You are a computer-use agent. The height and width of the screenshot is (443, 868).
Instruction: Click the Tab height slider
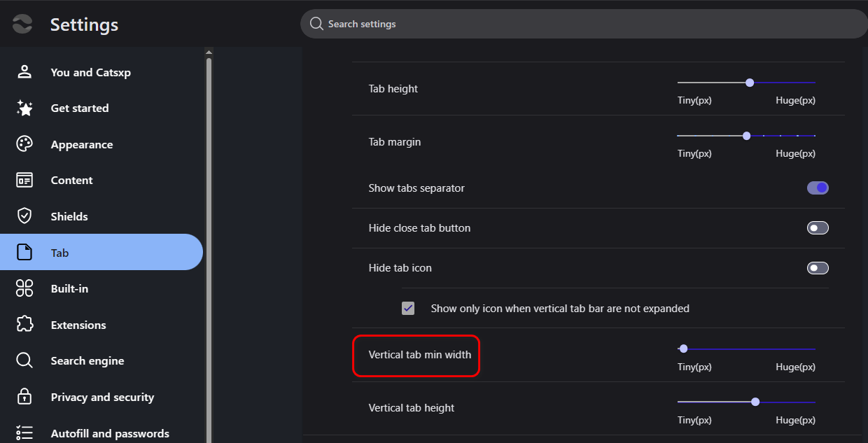tap(746, 83)
